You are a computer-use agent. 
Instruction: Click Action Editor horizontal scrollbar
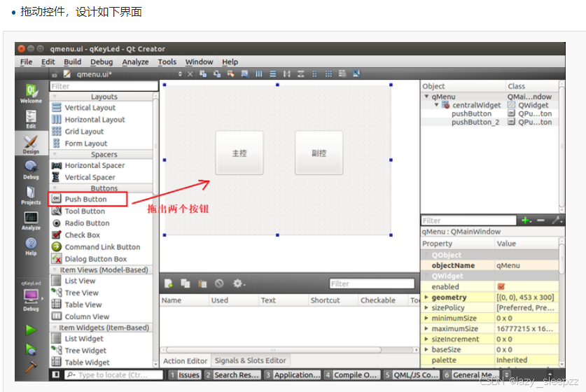274,350
